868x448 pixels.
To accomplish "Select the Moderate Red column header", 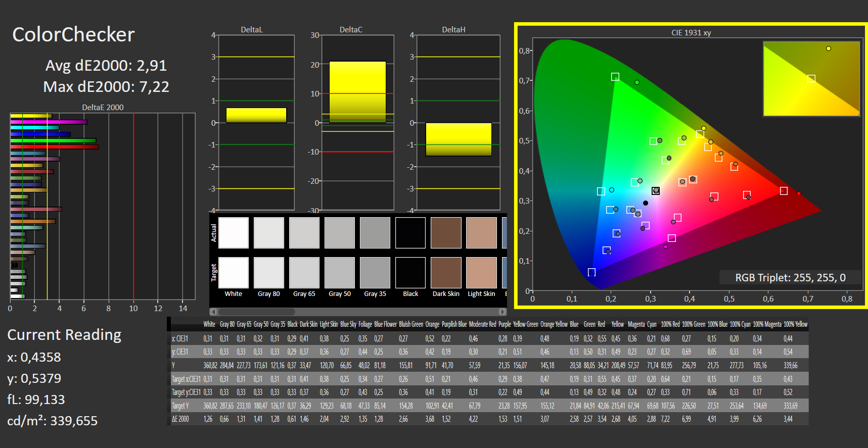I will [482, 324].
